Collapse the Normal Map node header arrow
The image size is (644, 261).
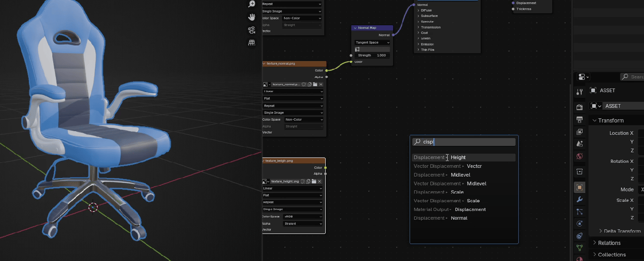(x=355, y=28)
